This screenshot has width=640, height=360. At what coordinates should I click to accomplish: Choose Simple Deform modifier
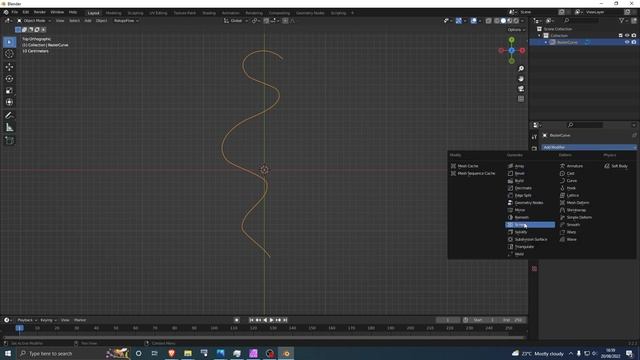579,218
